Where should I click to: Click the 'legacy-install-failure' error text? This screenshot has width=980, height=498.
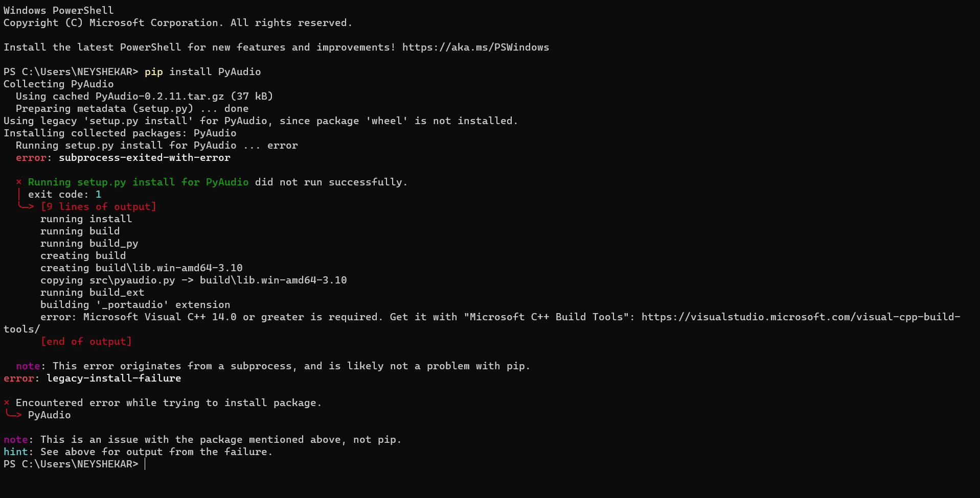click(x=114, y=378)
